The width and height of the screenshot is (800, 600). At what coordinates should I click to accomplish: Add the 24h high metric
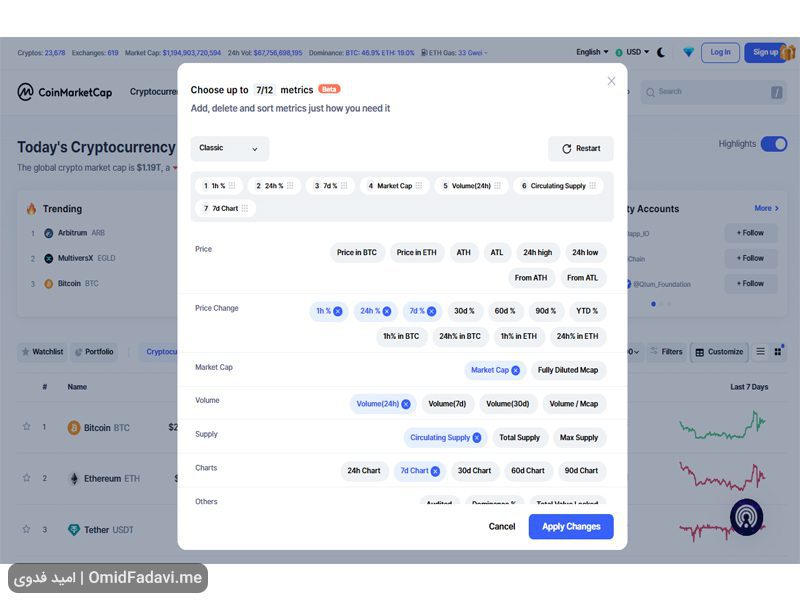click(537, 253)
